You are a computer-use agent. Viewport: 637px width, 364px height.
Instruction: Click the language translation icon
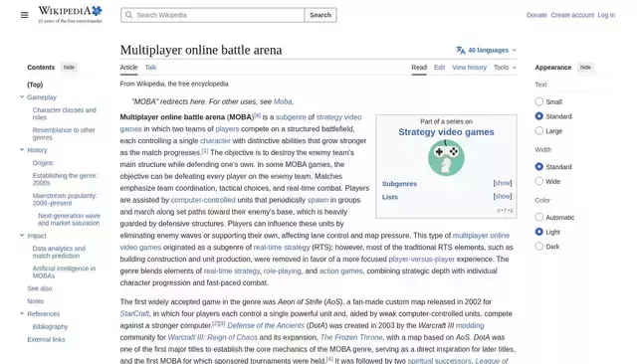click(460, 50)
